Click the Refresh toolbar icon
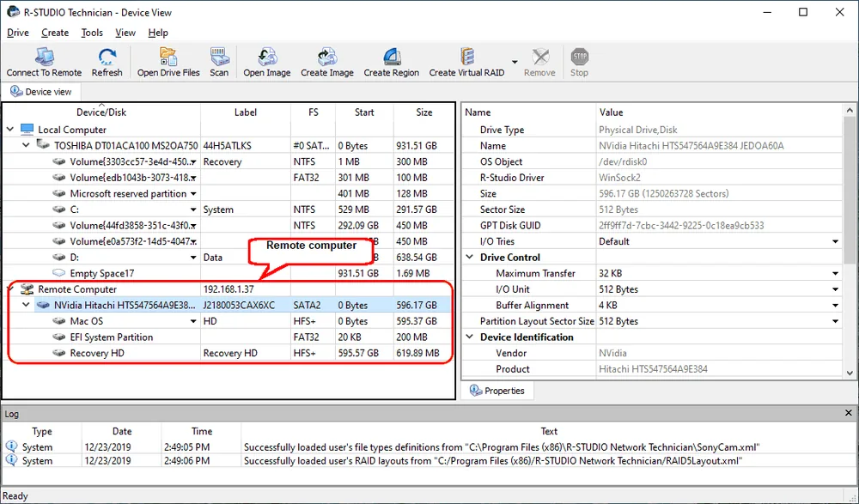 [107, 57]
